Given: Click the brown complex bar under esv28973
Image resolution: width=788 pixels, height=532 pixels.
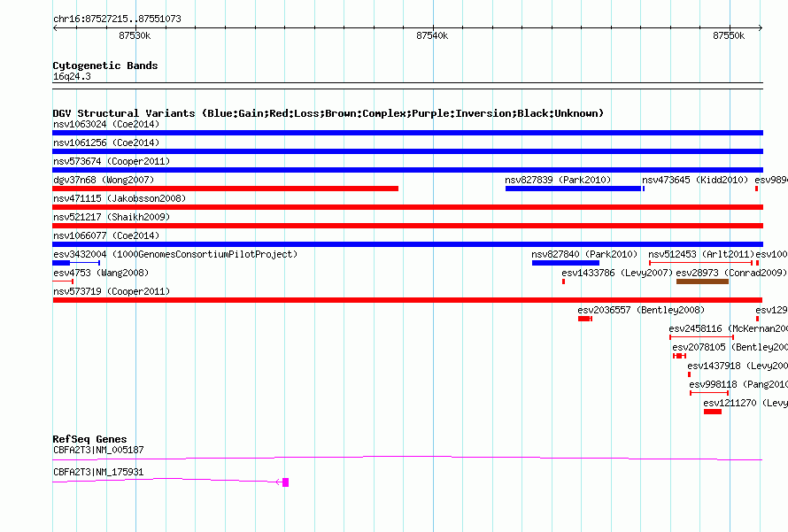Looking at the screenshot, I should click(703, 281).
